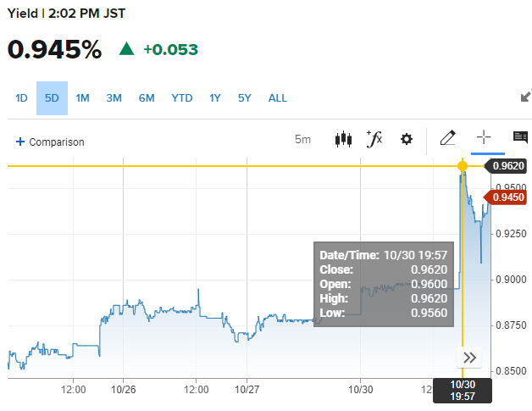Viewport: 532px width, 411px height.
Task: Open chart settings gear icon
Action: click(407, 139)
